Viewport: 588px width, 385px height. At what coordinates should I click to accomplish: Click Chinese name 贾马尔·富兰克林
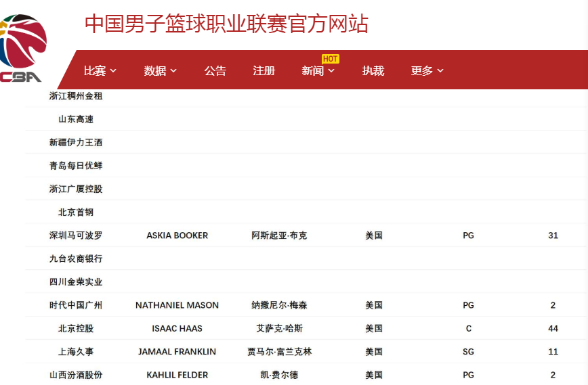coord(279,352)
